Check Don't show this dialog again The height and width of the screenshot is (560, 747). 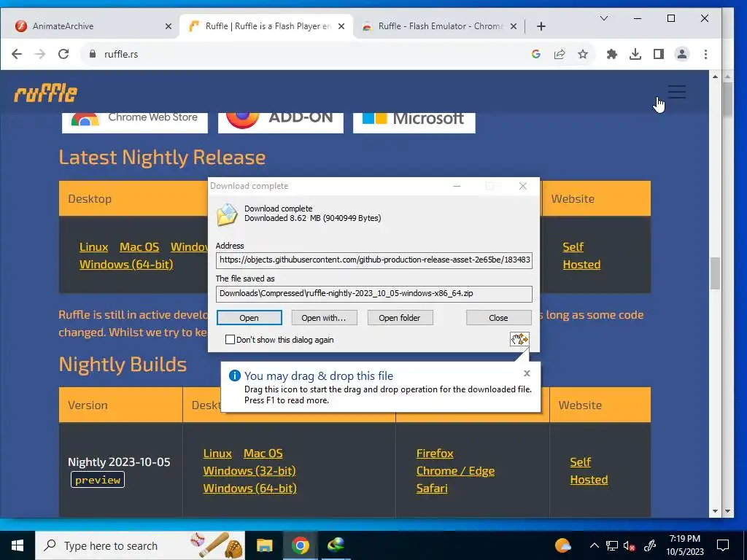click(x=230, y=340)
